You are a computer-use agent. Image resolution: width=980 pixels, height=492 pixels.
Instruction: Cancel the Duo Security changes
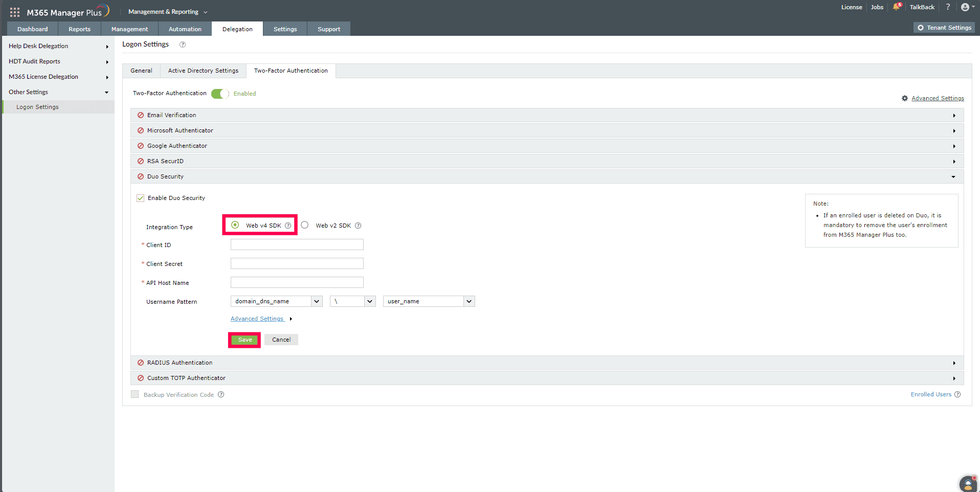[281, 340]
